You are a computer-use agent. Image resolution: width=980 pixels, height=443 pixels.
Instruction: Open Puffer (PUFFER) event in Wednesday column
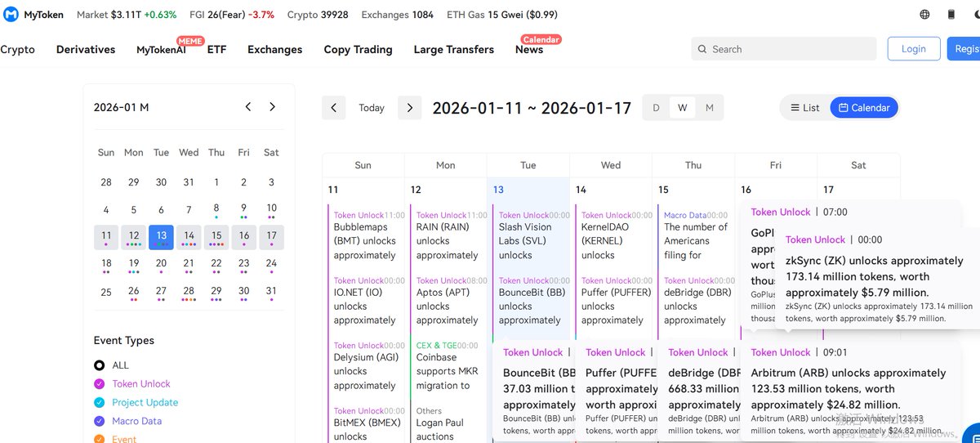pos(612,301)
